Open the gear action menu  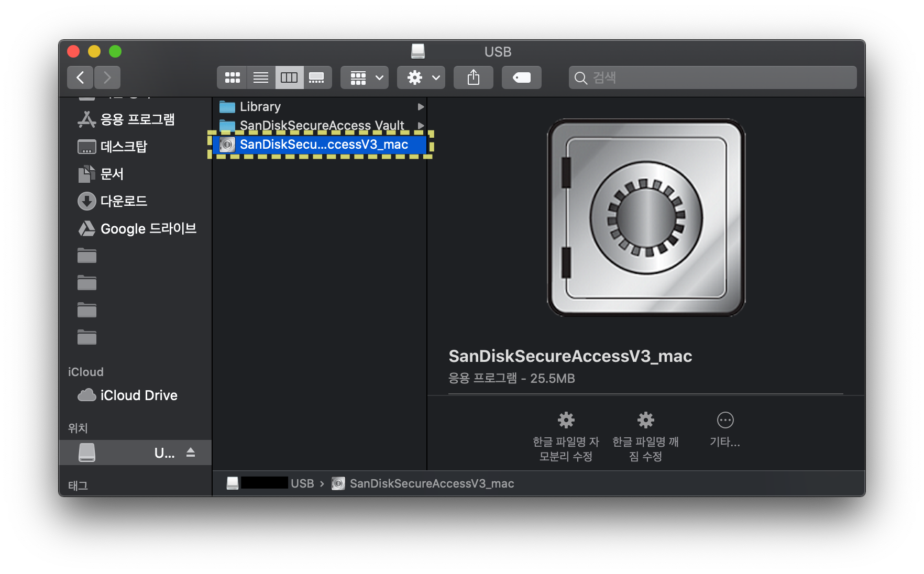click(x=421, y=78)
